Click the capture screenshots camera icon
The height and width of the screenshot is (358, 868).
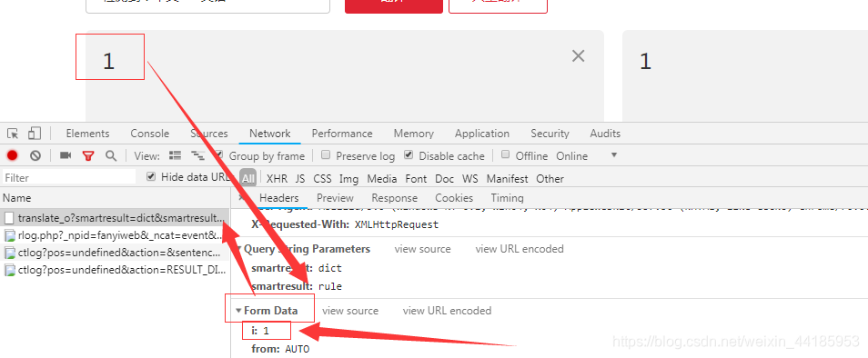tap(66, 155)
